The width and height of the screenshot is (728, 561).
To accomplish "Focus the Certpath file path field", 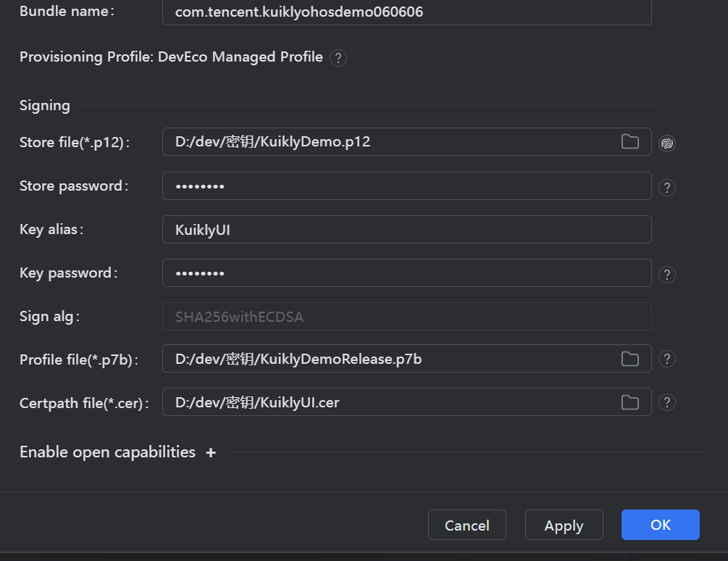I will point(406,402).
